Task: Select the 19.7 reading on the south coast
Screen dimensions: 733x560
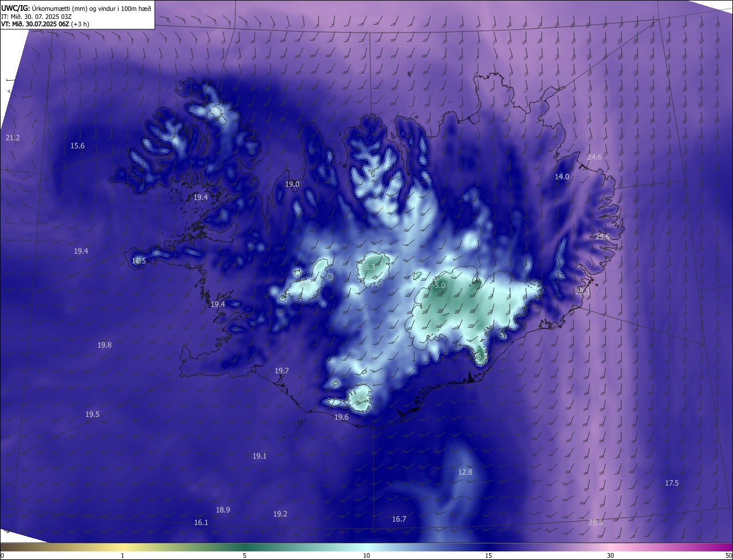Action: [281, 371]
